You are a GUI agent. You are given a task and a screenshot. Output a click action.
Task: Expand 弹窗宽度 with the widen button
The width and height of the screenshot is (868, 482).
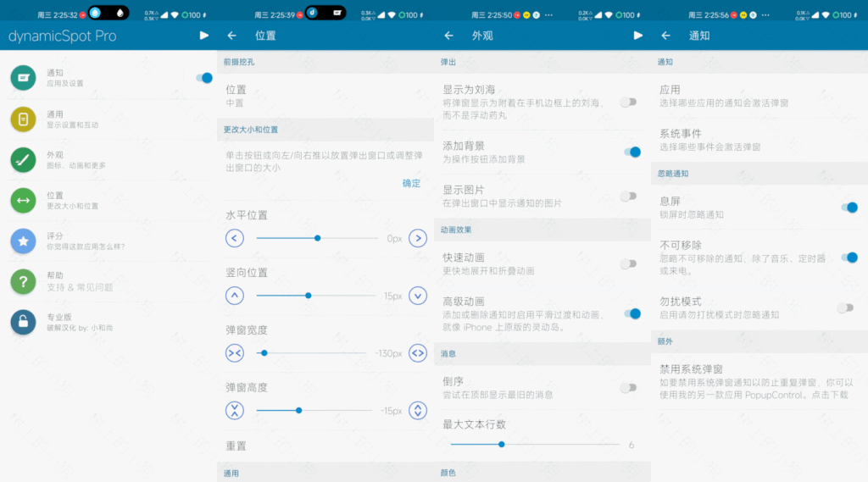pos(418,352)
